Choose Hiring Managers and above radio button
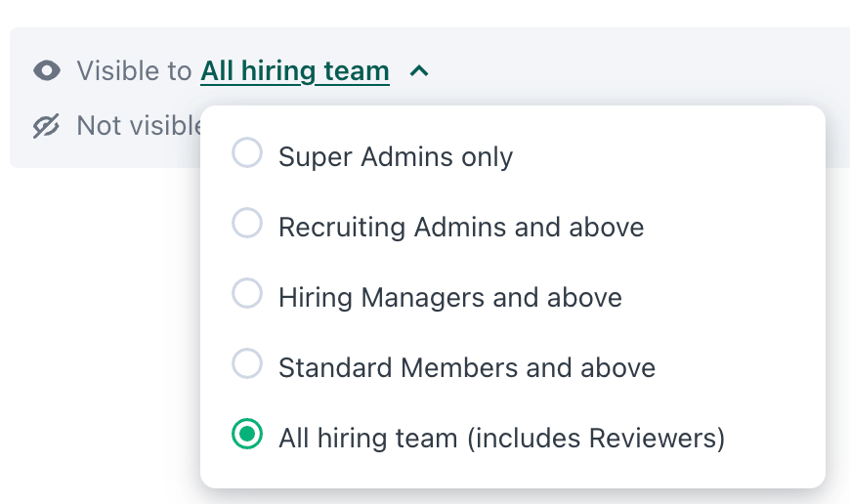 coord(247,293)
